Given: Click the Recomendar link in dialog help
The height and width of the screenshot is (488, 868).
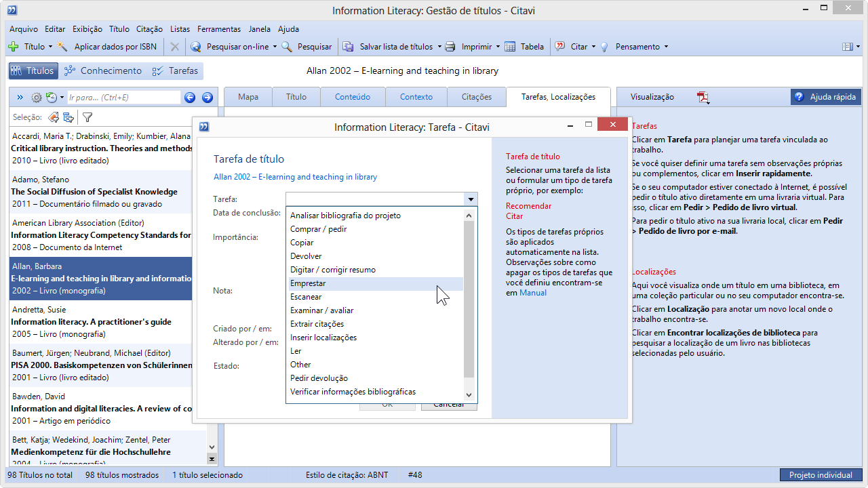Looking at the screenshot, I should pos(529,206).
